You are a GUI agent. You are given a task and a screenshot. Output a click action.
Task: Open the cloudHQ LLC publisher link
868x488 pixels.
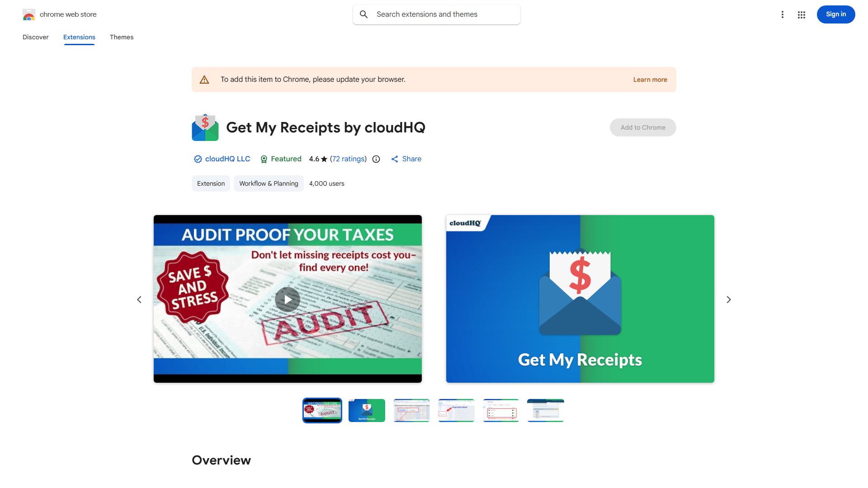(x=227, y=159)
